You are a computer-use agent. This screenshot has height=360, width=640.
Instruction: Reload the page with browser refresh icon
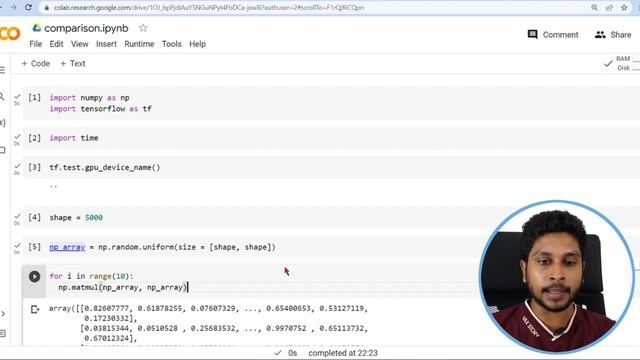28,7
